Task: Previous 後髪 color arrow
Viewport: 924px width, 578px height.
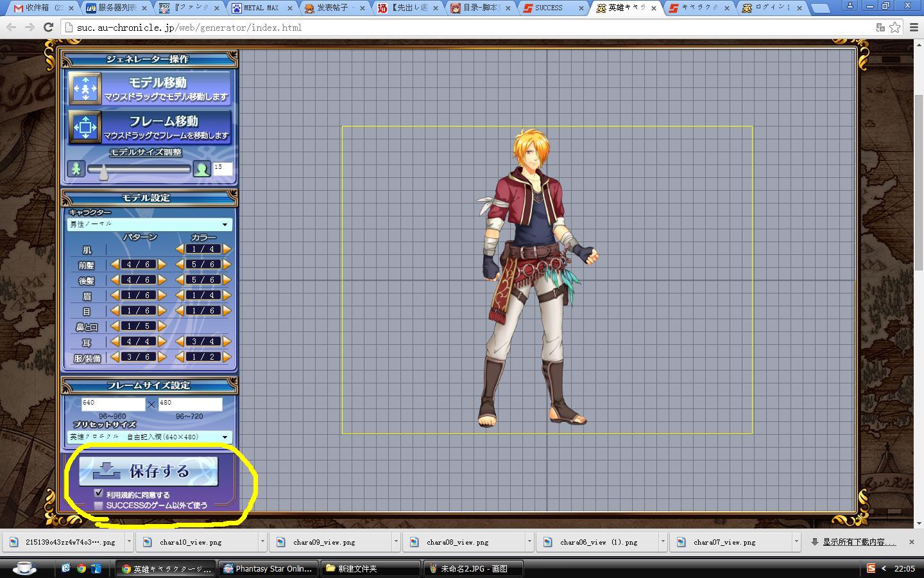Action: 180,280
